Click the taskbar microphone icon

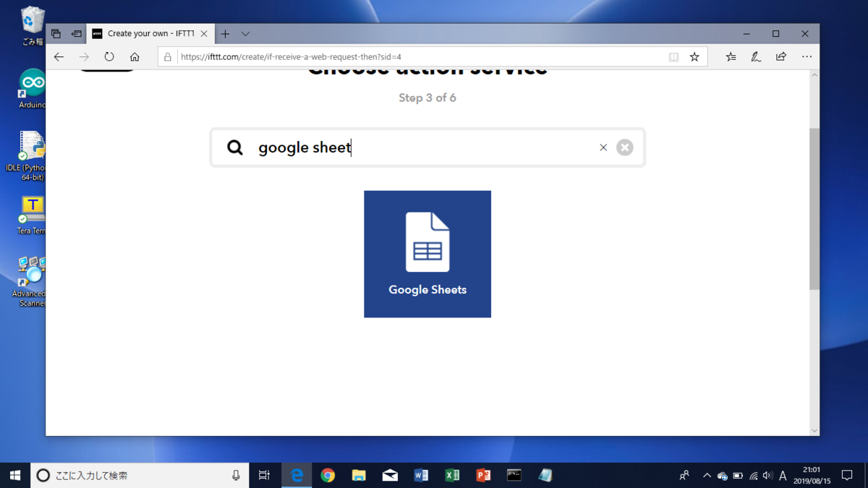point(236,475)
